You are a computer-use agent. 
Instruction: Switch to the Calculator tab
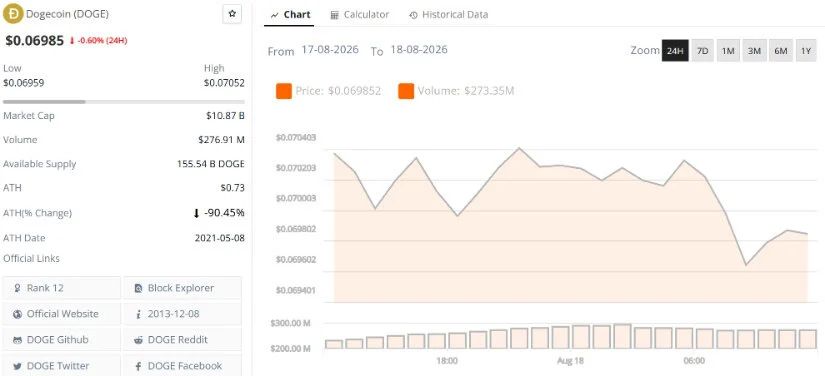point(359,15)
